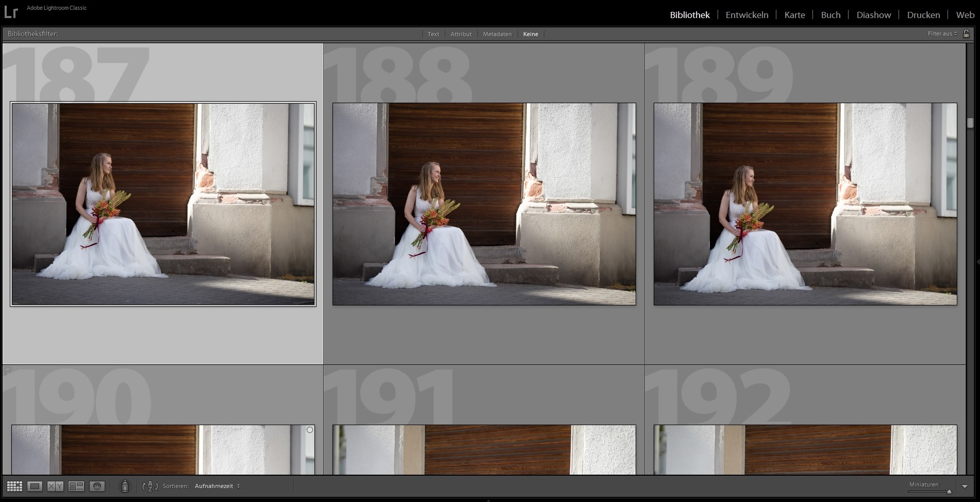
Task: Click the grid vertical scrollbar handle
Action: click(970, 123)
